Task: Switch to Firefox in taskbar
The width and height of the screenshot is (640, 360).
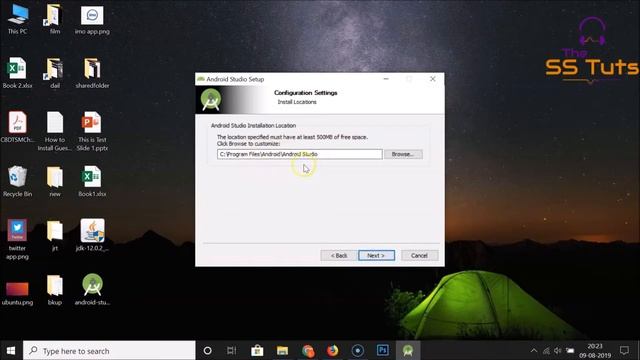Action: (333, 351)
